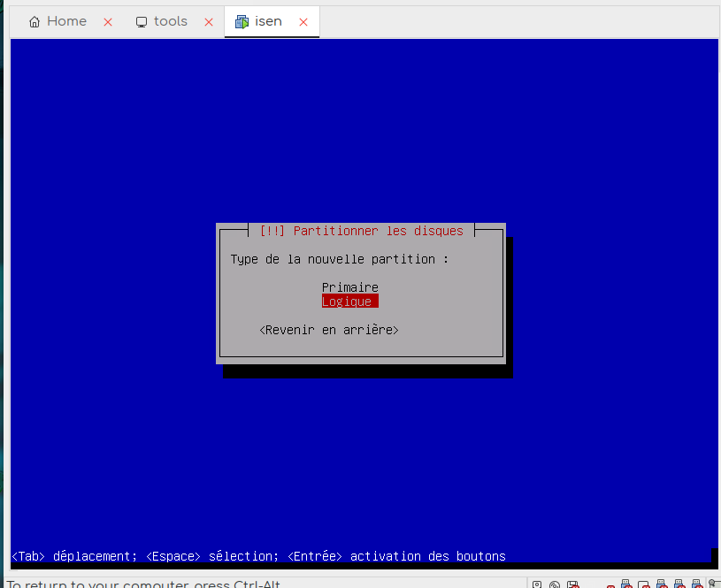Image resolution: width=721 pixels, height=588 pixels.
Task: Choose the Primaire partition type
Action: tap(349, 287)
